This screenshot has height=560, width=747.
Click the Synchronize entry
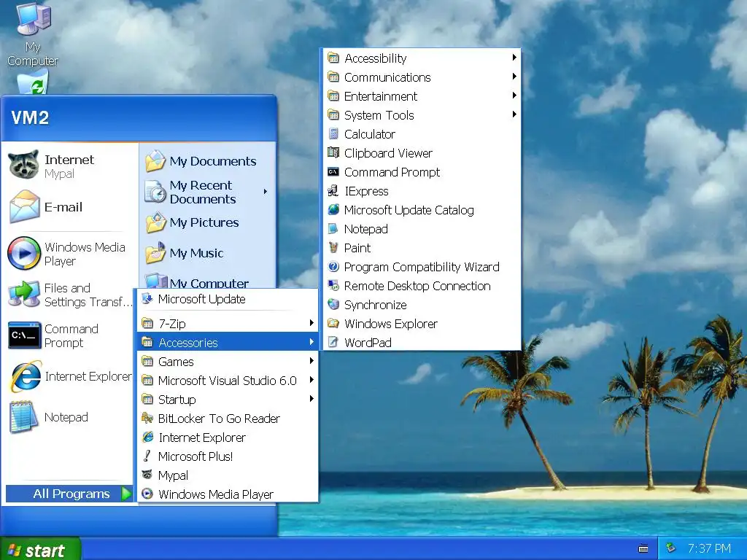click(x=422, y=305)
